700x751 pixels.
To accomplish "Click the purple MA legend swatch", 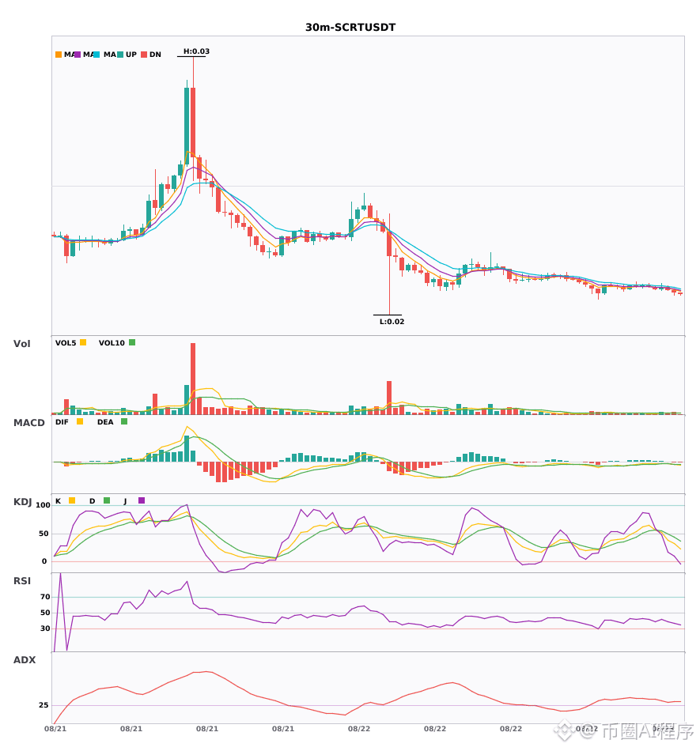I will pos(78,55).
